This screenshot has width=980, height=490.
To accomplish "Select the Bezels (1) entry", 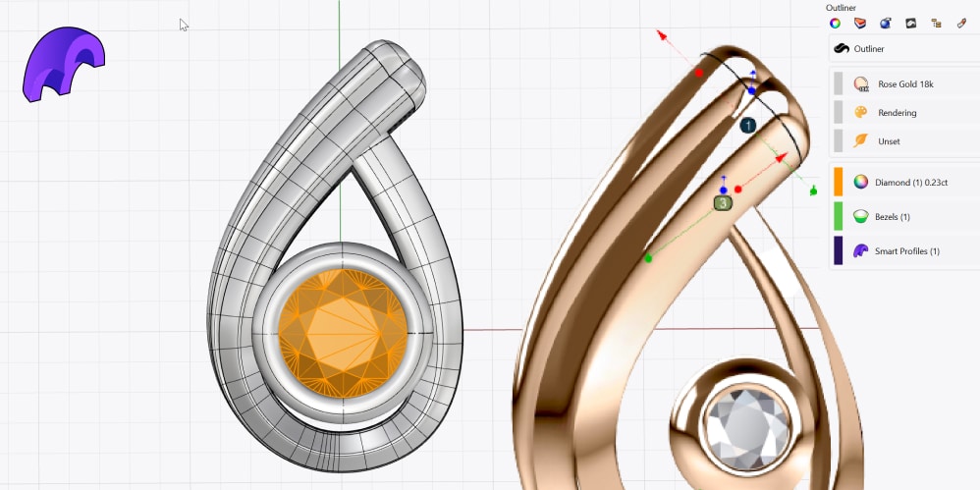I will click(x=892, y=216).
